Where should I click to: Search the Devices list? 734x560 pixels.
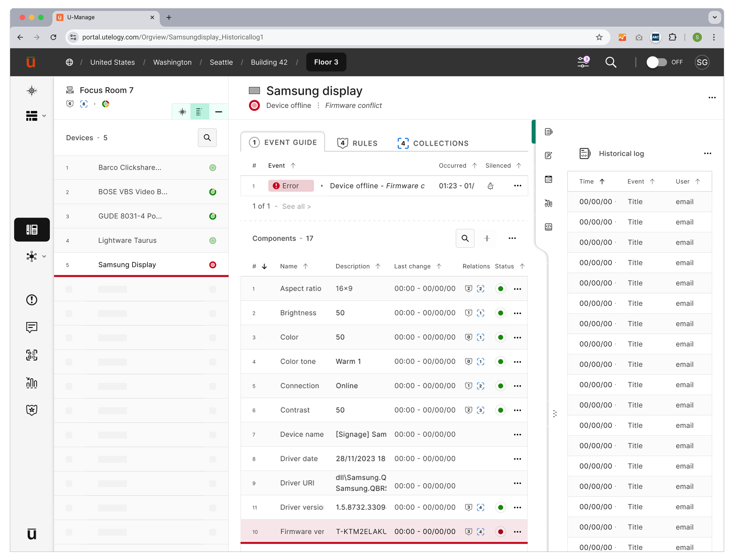207,138
